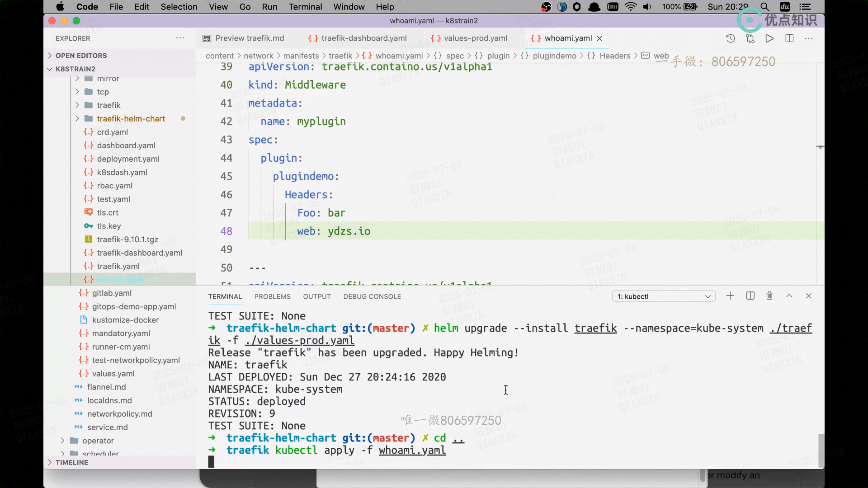868x488 pixels.
Task: Switch to the values-prod.yaml tab
Action: click(475, 38)
